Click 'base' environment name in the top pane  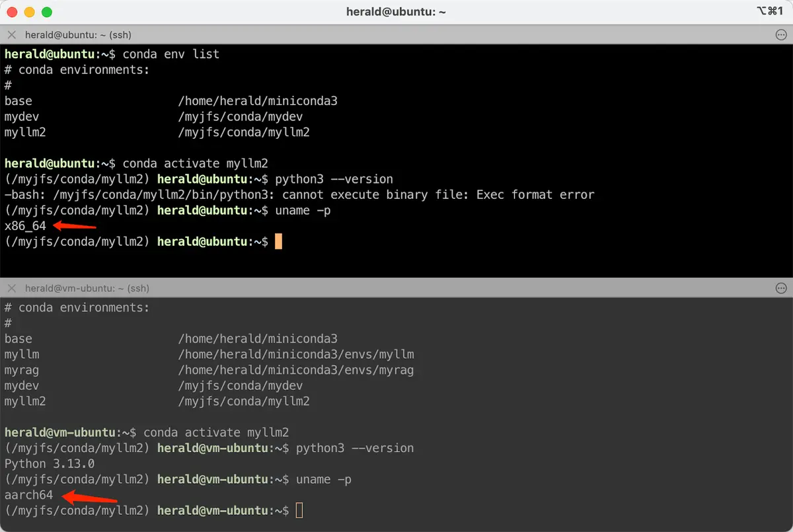[18, 100]
